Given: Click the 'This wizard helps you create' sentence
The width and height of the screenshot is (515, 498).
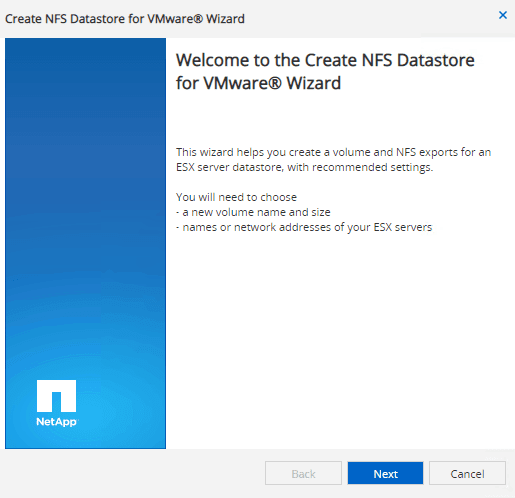Looking at the screenshot, I should click(333, 152).
